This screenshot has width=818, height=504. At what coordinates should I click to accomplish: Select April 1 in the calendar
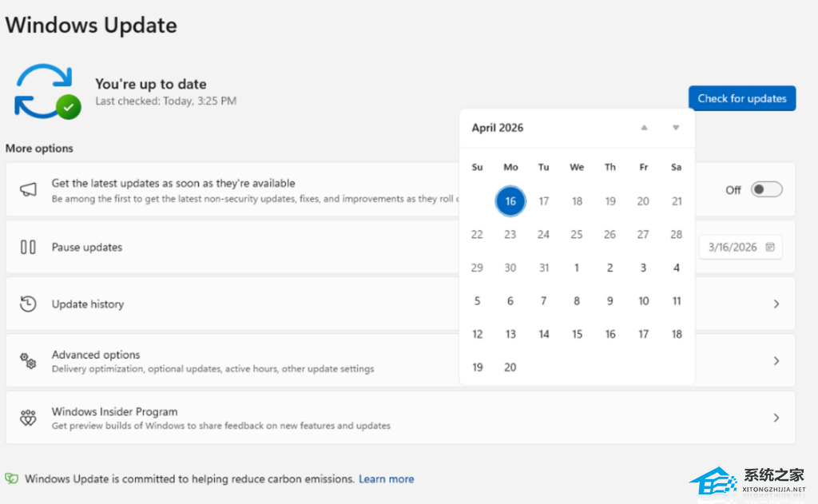click(577, 268)
